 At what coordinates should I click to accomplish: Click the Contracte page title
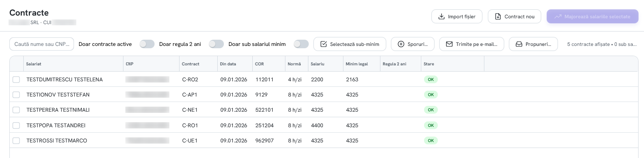pos(29,13)
